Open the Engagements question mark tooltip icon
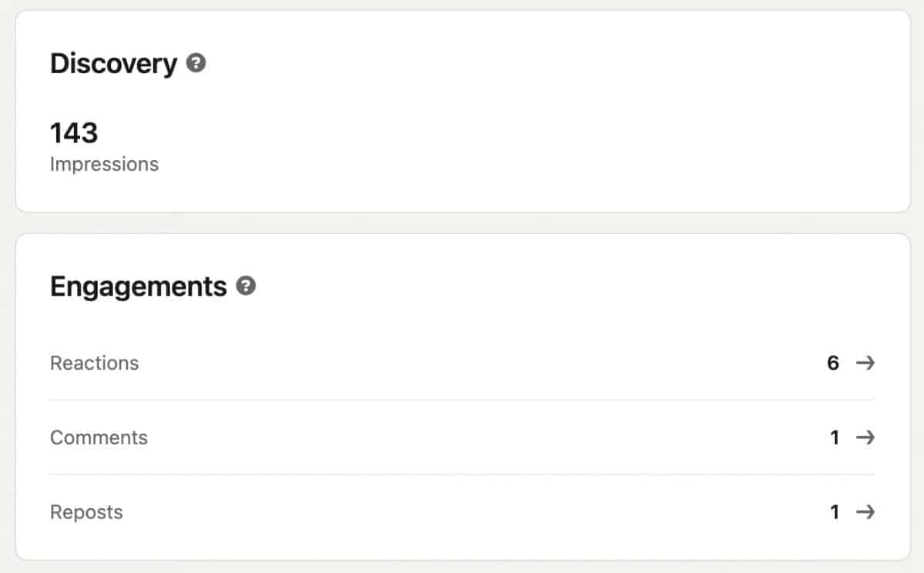Screen dimensions: 924x573 pos(246,286)
